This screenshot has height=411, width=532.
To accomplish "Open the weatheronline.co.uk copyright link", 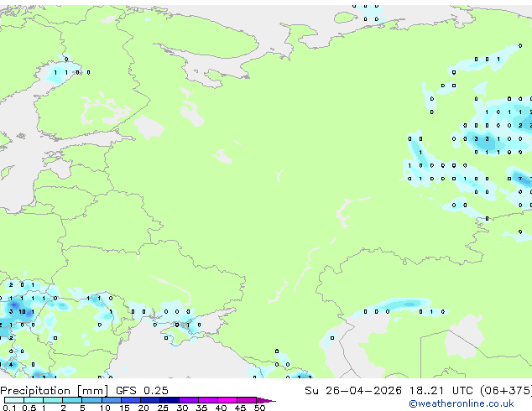I will pos(462,403).
